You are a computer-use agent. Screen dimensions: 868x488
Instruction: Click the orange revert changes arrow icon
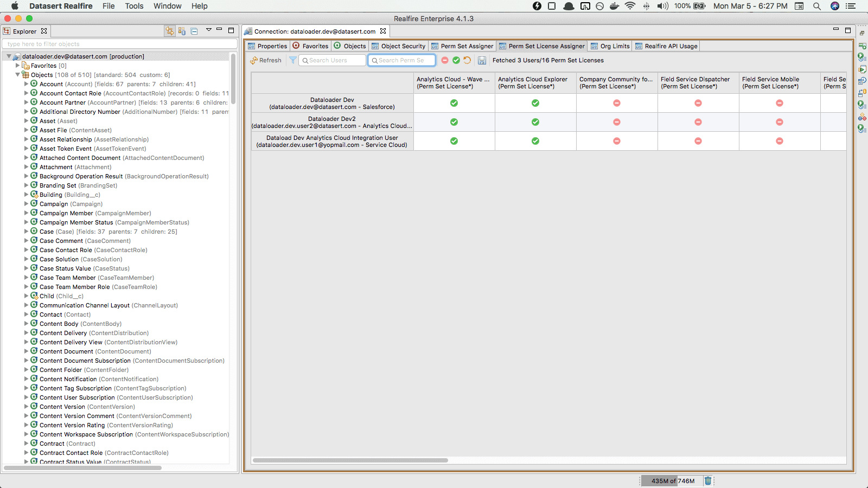467,60
